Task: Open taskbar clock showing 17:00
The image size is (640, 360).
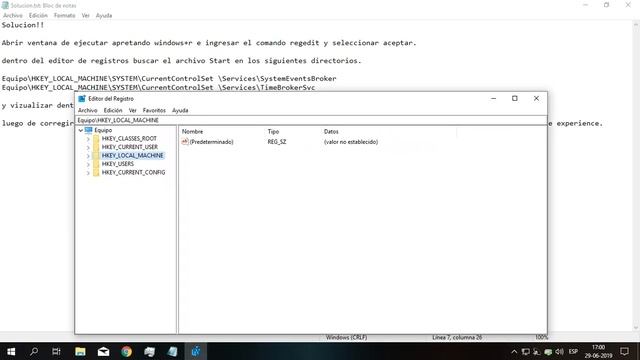Action: (598, 351)
